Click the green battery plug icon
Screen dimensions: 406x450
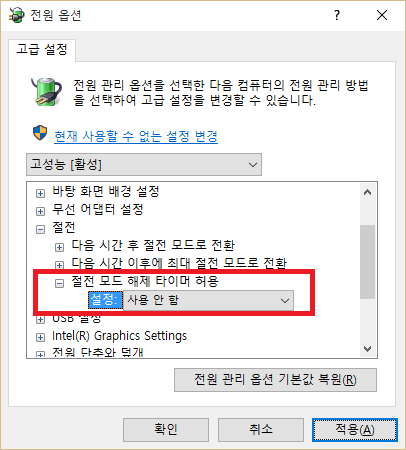pyautogui.click(x=46, y=91)
